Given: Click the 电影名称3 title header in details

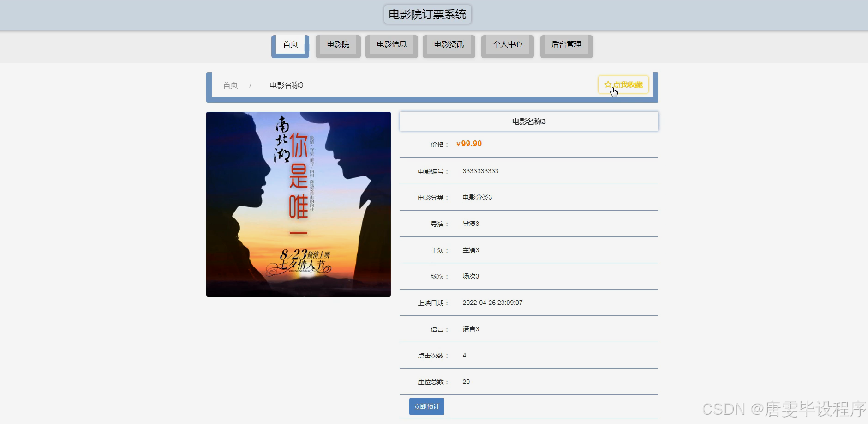Looking at the screenshot, I should 529,121.
